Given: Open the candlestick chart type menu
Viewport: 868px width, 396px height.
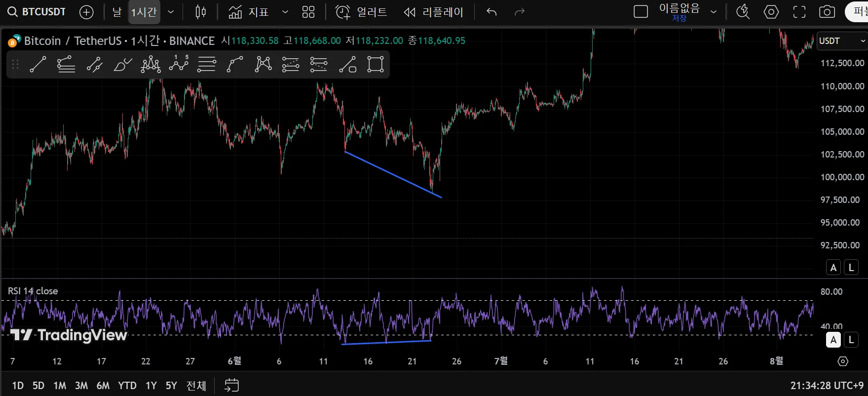Looking at the screenshot, I should (200, 12).
